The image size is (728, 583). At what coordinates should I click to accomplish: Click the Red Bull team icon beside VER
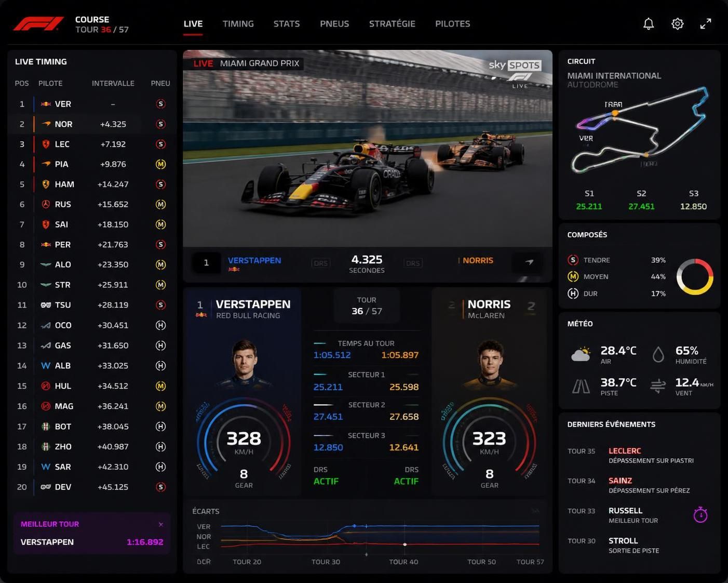pos(46,104)
